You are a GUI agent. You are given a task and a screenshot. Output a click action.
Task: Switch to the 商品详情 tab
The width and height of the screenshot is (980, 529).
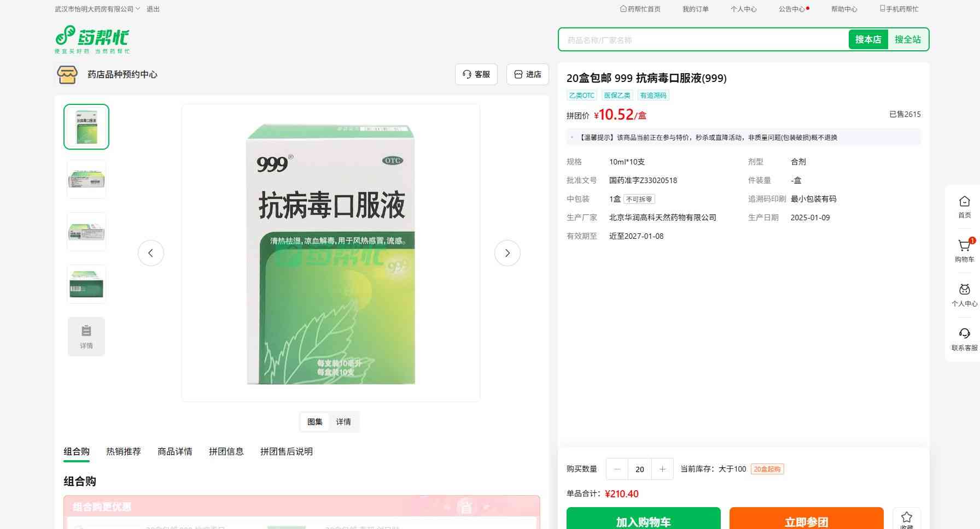(175, 451)
